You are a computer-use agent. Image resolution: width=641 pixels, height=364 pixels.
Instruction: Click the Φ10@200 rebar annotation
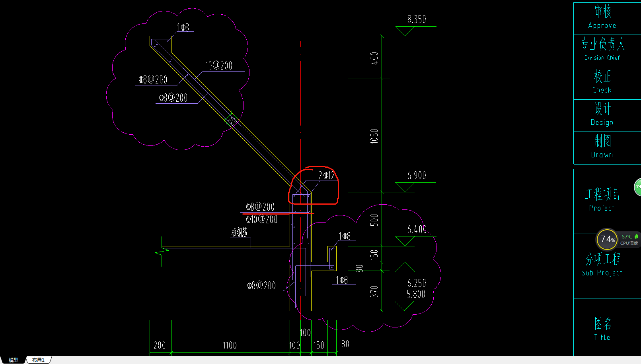(261, 219)
